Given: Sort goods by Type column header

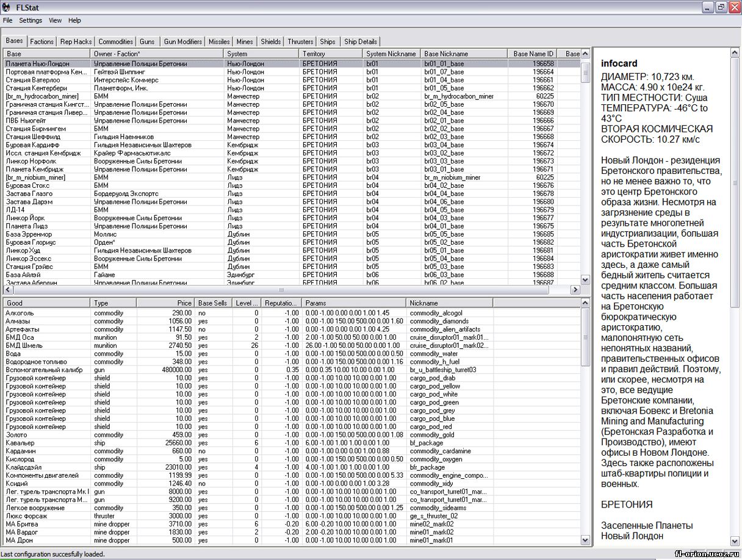Looking at the screenshot, I should (x=113, y=303).
